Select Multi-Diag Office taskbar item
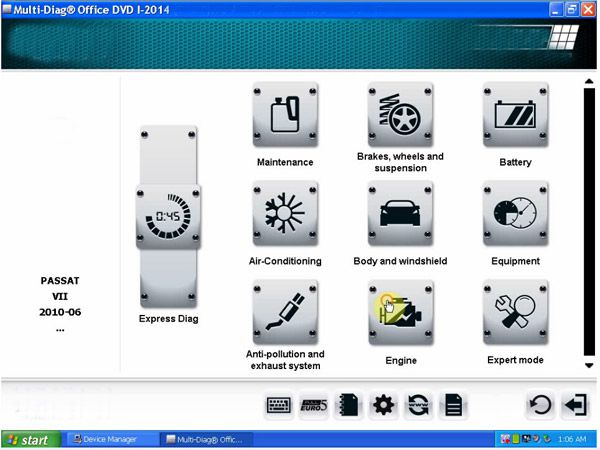600x450 pixels. coord(207,439)
